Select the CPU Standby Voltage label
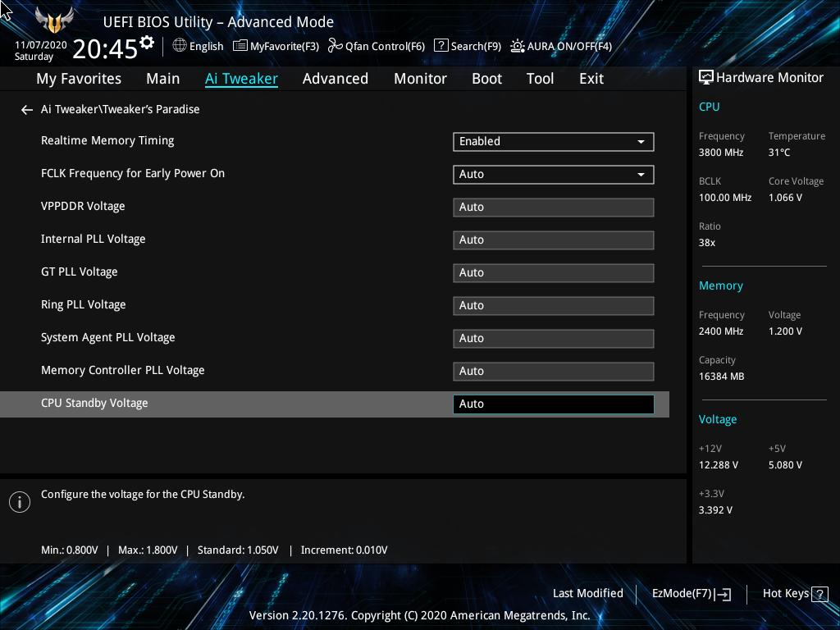Screen dimensions: 840x630 94,404
